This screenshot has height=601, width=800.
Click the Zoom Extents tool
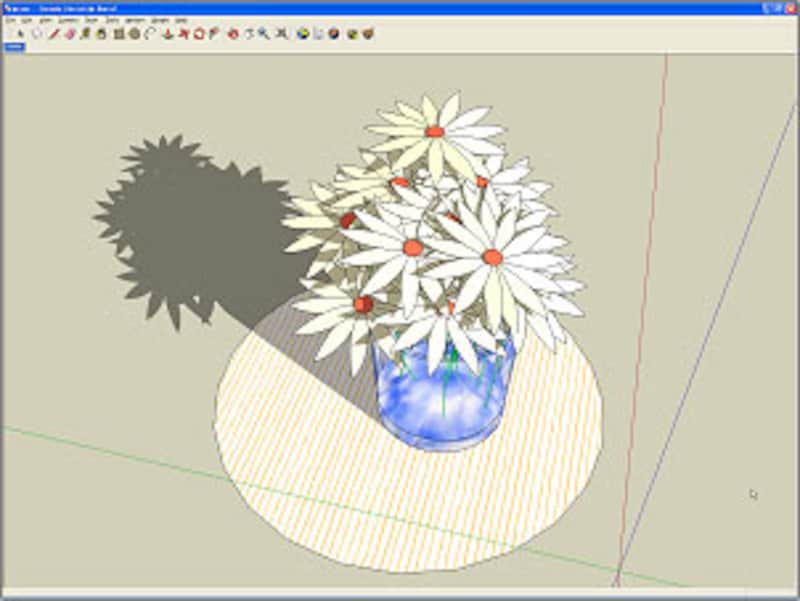coord(281,34)
